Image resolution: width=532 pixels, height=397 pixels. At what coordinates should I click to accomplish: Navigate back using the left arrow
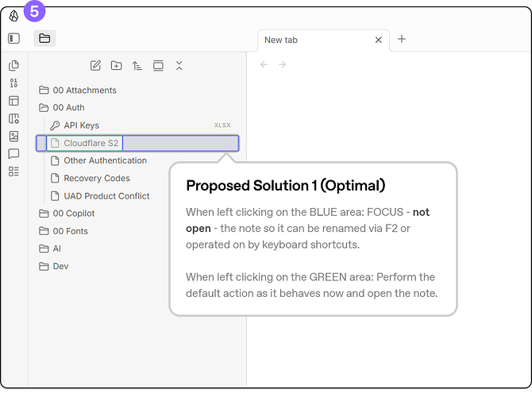point(264,64)
